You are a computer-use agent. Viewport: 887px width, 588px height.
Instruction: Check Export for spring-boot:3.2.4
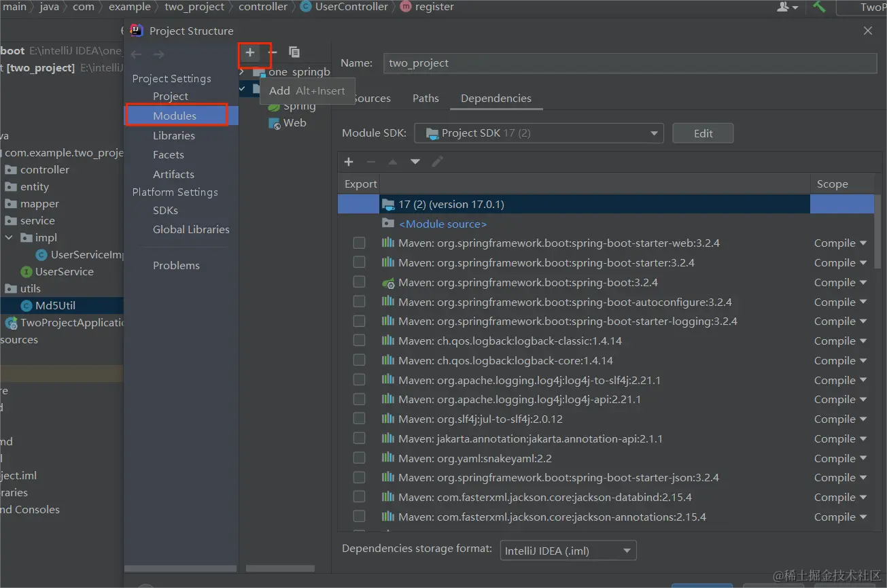(359, 282)
